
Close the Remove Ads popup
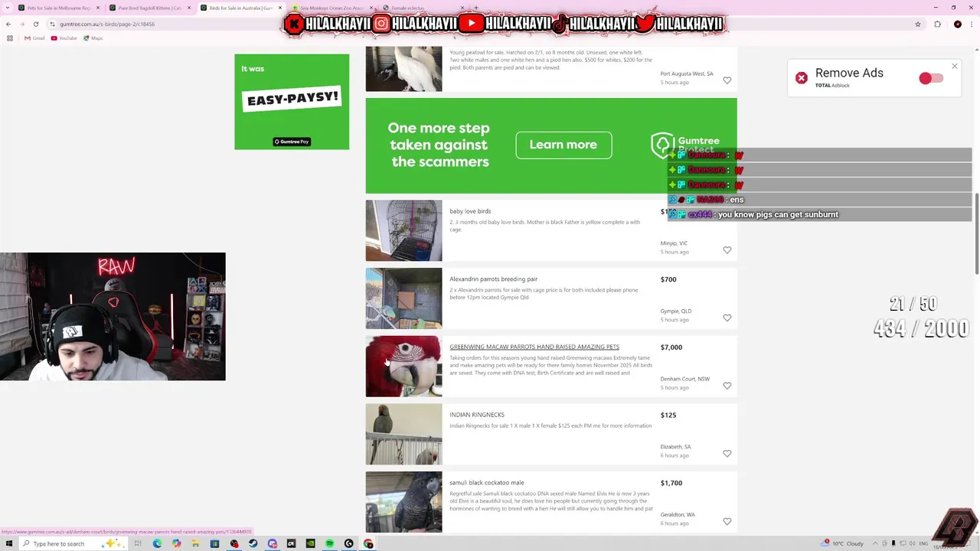pos(954,67)
